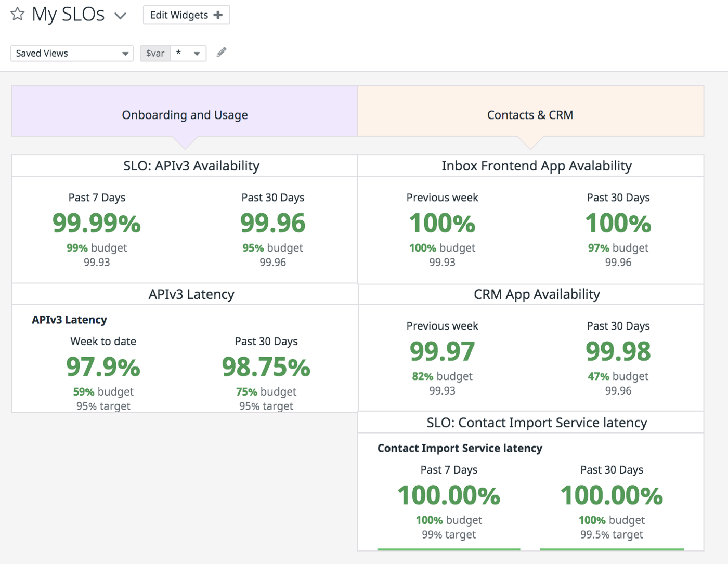
Task: Select the Onboarding and Usage header
Action: (x=185, y=115)
